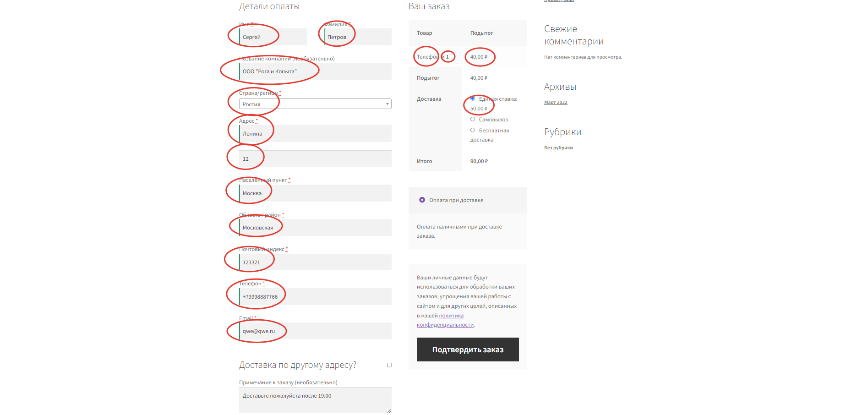This screenshot has height=415, width=868.
Task: Click the apartment field containing 12
Action: tap(315, 159)
